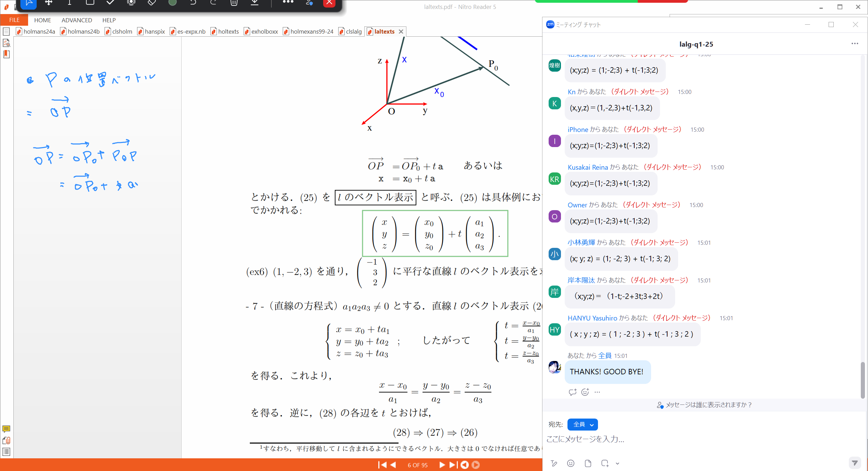Switch to the holtexts document tab
The width and height of the screenshot is (868, 471).
click(228, 32)
